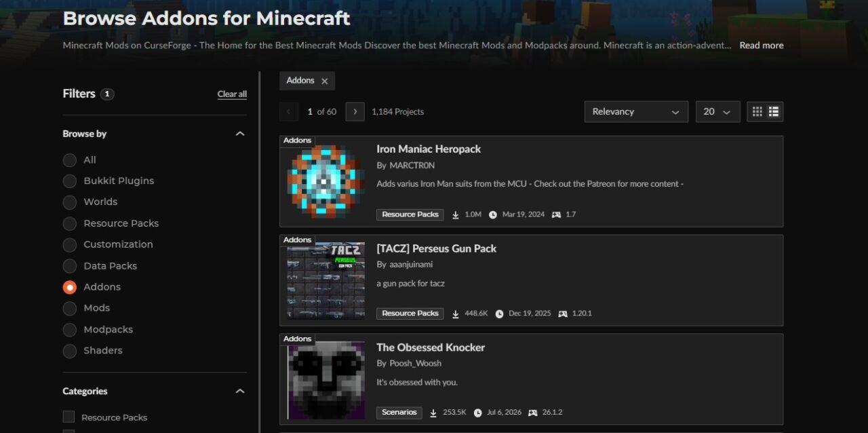868x433 pixels.
Task: Click the disabled previous page arrow
Action: click(289, 112)
